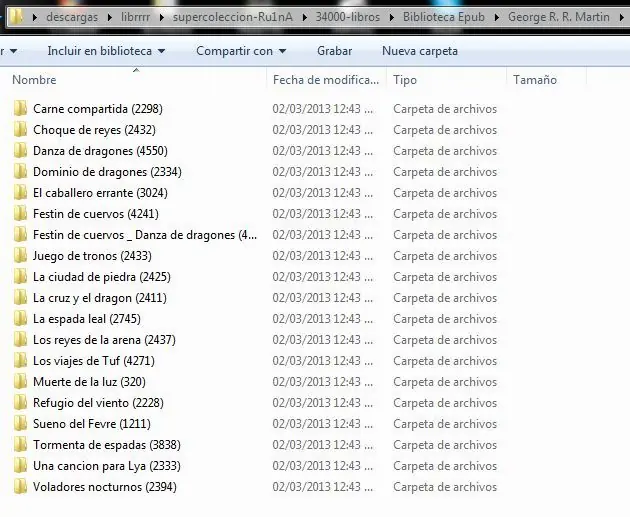Select the Los viajes de Tuf (4271) folder icon
Viewport: 630px width, 517px height.
tap(20, 361)
